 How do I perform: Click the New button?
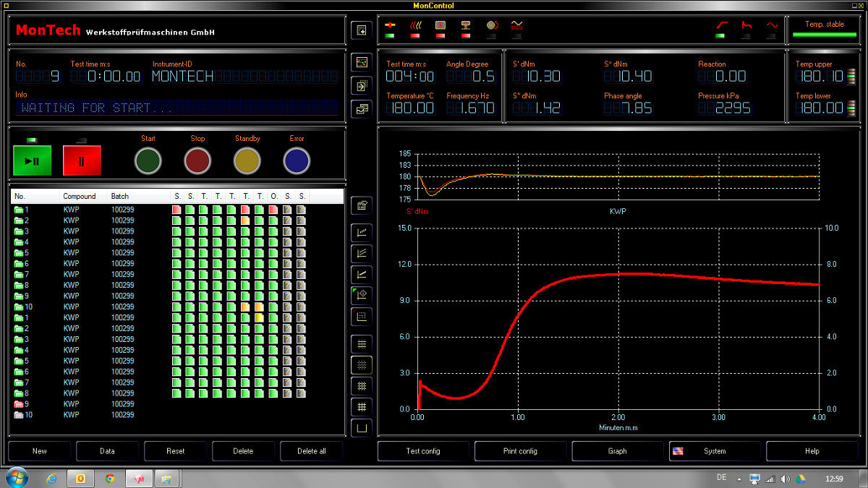point(40,451)
